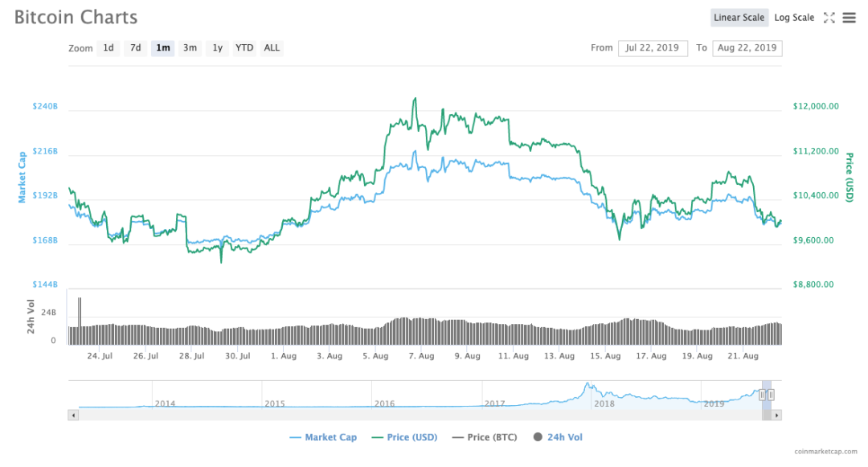The width and height of the screenshot is (868, 467).
Task: Choose the YTD zoom option
Action: click(244, 48)
